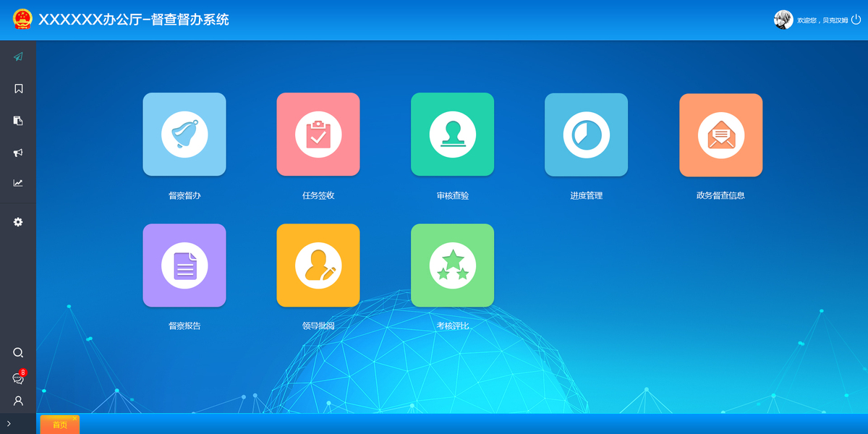Viewport: 868px width, 434px height.
Task: Click the line chart statistics sidebar icon
Action: point(18,183)
